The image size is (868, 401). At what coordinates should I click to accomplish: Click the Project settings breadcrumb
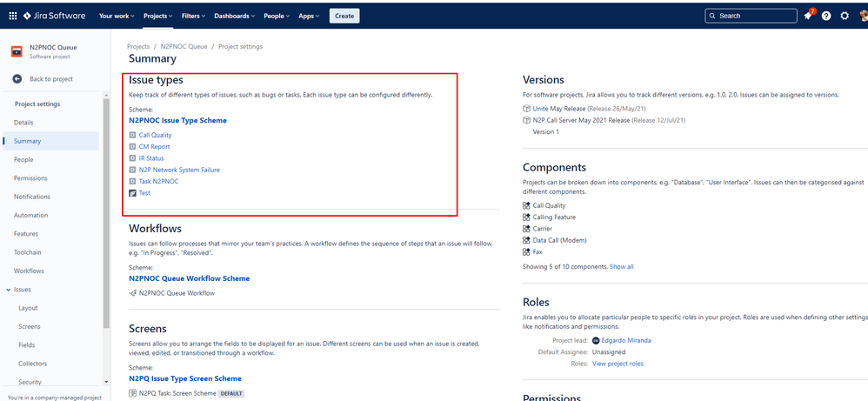click(x=240, y=46)
